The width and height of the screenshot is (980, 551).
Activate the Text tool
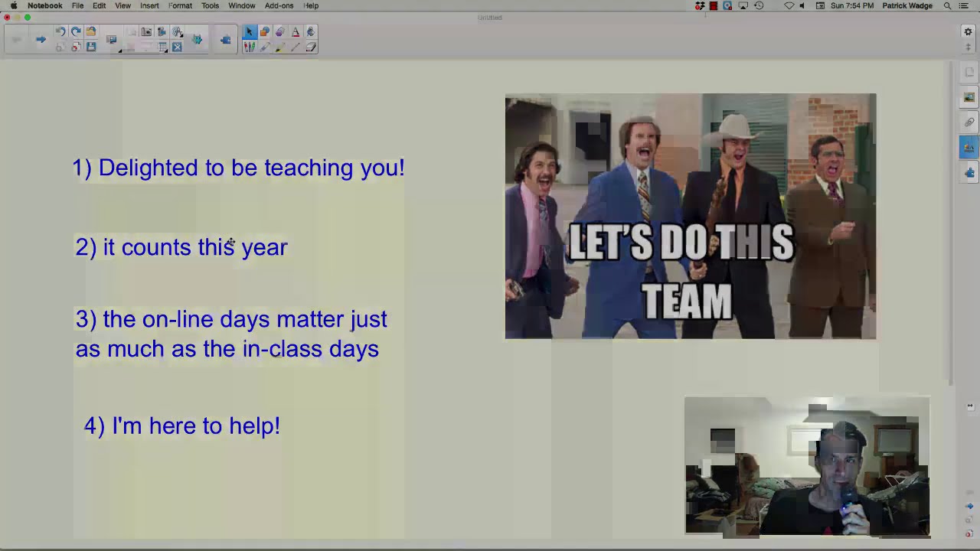click(x=296, y=31)
